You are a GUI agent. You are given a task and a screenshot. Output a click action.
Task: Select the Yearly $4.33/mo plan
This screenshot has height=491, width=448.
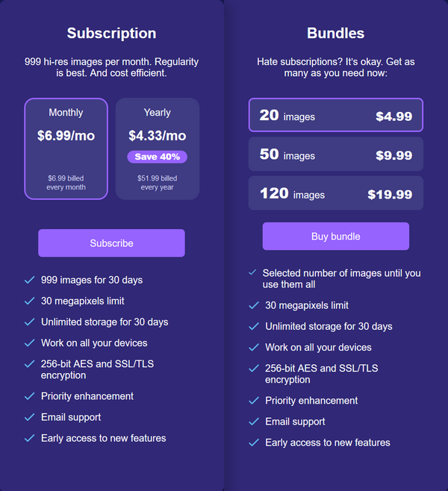157,148
